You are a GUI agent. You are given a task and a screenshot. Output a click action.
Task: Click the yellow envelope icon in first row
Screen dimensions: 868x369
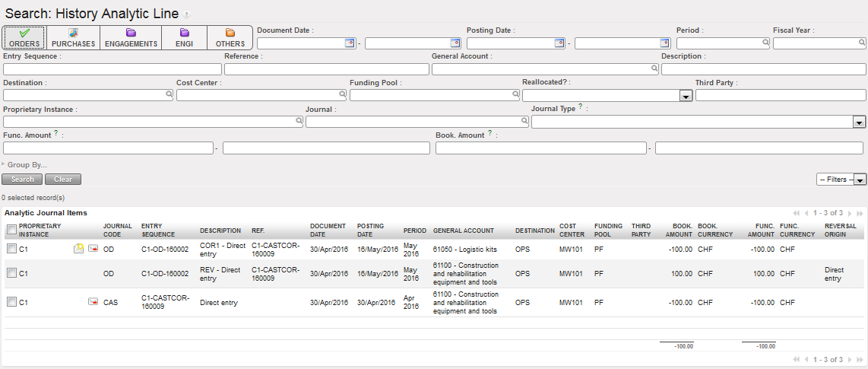click(78, 249)
